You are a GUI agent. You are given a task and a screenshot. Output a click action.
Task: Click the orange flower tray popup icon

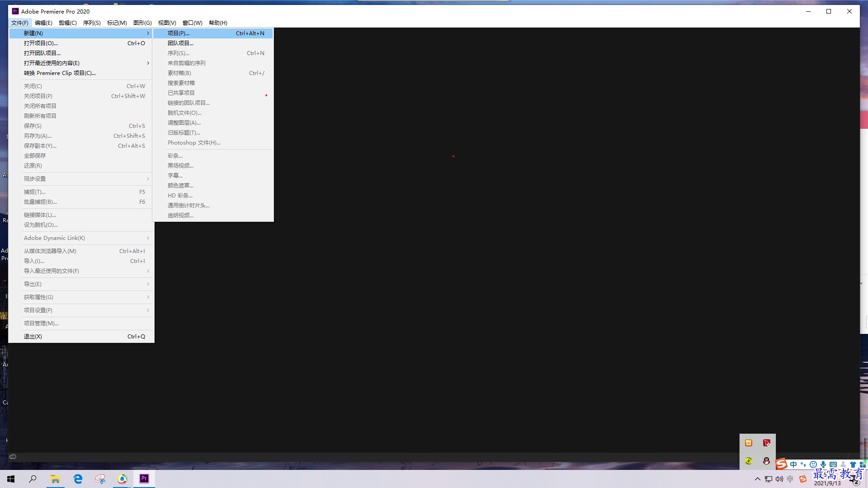(x=749, y=443)
